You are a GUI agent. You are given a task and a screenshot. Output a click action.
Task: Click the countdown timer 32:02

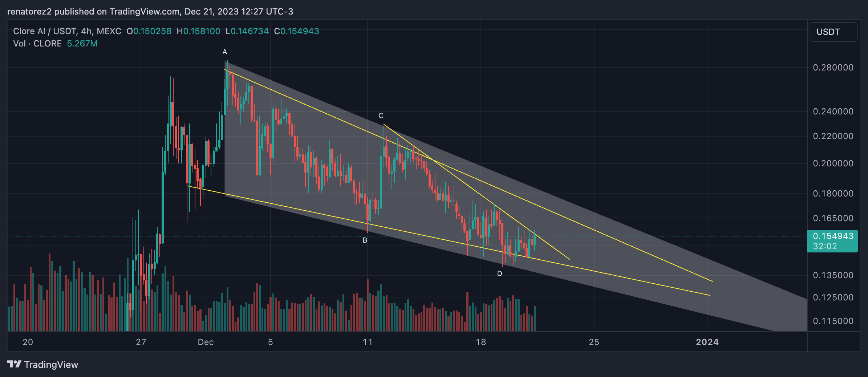point(825,246)
